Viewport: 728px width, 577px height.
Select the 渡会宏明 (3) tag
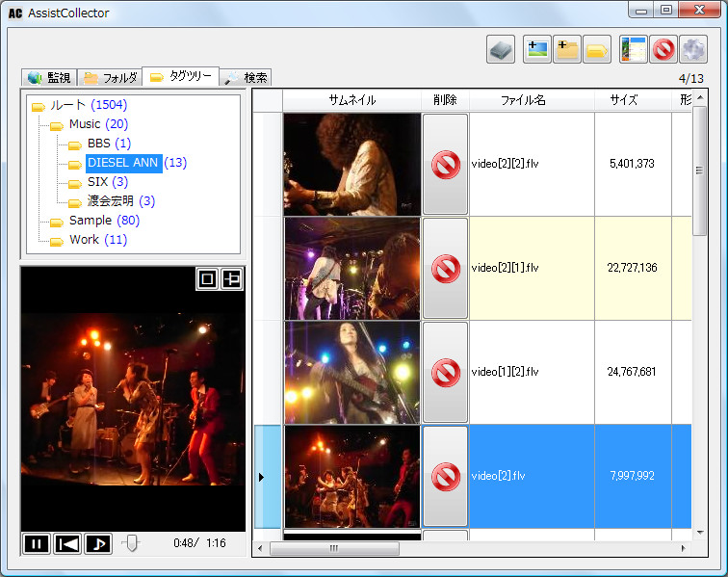(112, 201)
